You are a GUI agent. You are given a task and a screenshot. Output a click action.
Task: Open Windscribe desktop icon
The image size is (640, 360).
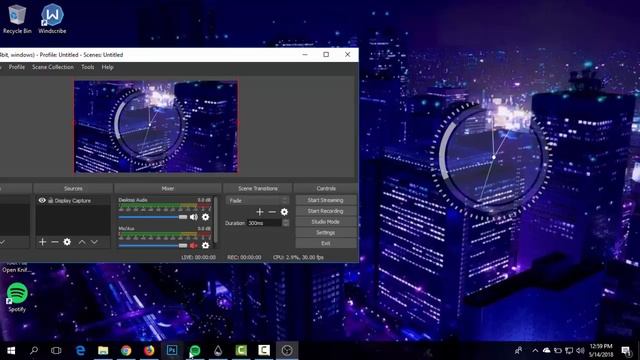(52, 19)
